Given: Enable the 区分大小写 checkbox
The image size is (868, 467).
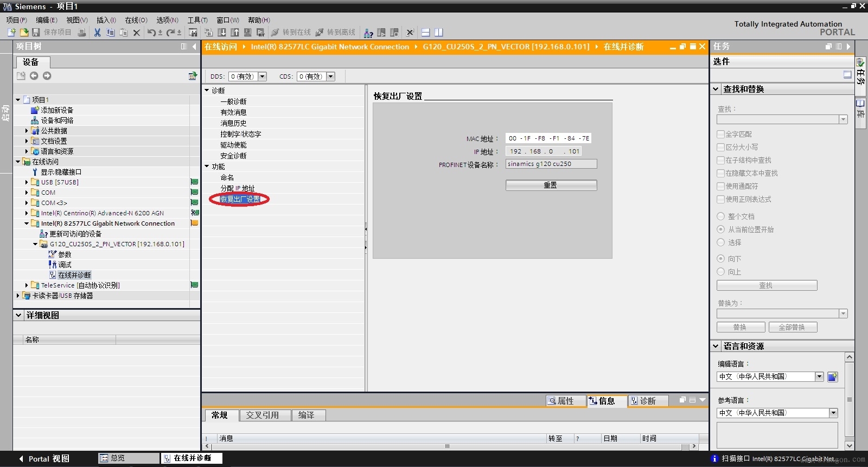Looking at the screenshot, I should pyautogui.click(x=720, y=147).
